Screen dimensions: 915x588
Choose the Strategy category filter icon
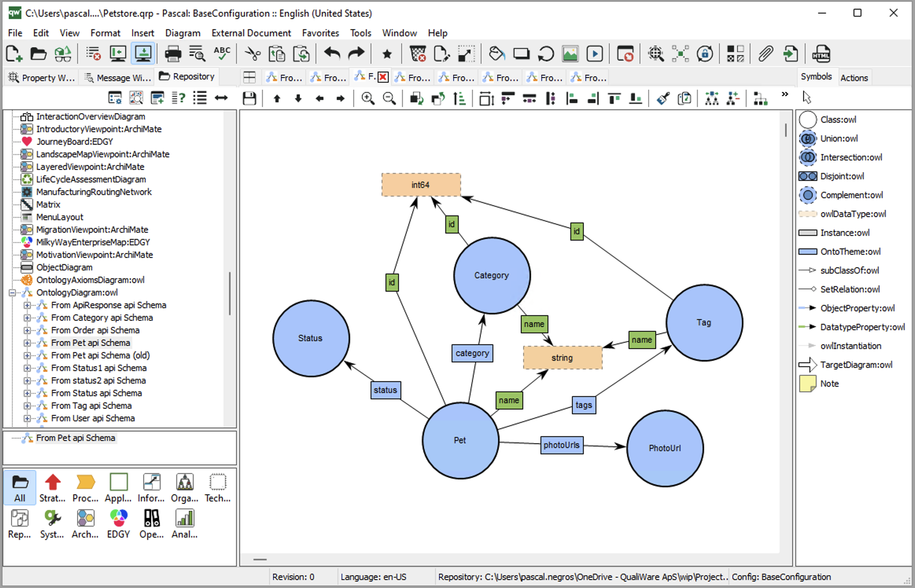(x=52, y=488)
